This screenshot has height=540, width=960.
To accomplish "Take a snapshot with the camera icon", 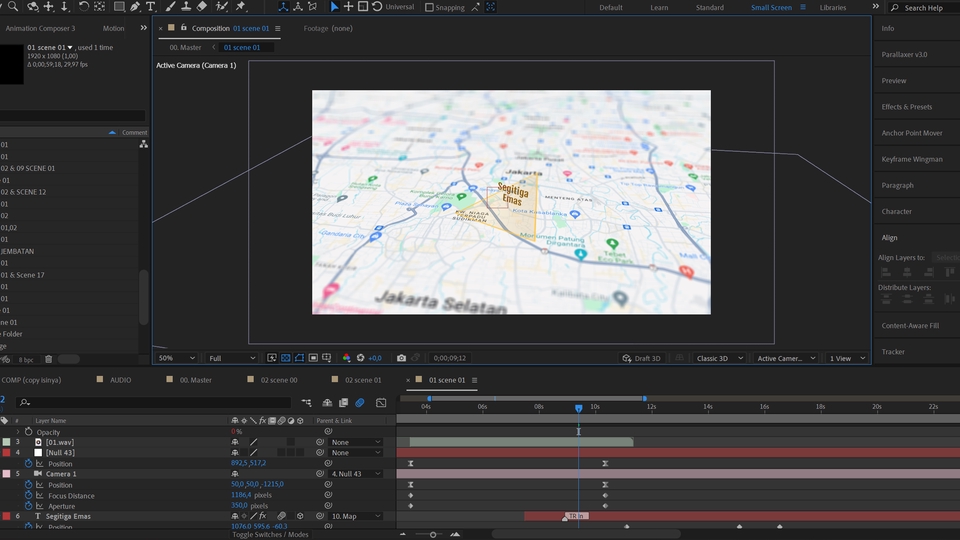I will pyautogui.click(x=401, y=358).
